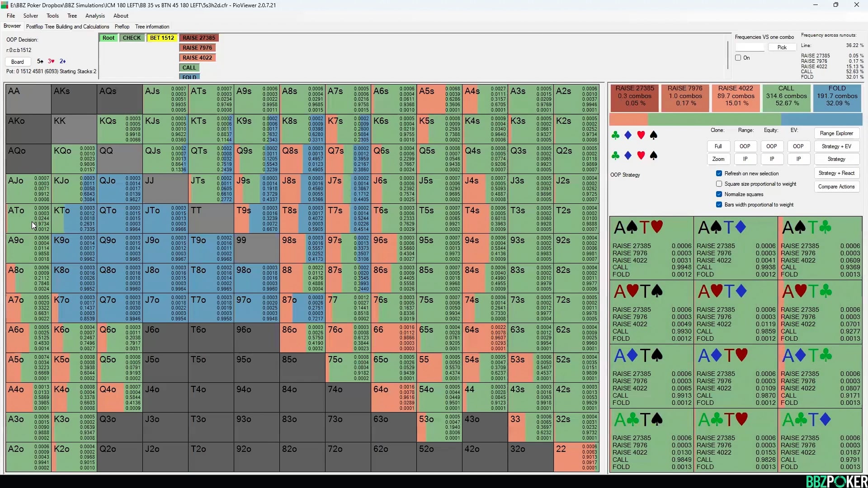The image size is (868, 488).
Task: Select the red heart icon in bottom suit row
Action: click(x=641, y=155)
